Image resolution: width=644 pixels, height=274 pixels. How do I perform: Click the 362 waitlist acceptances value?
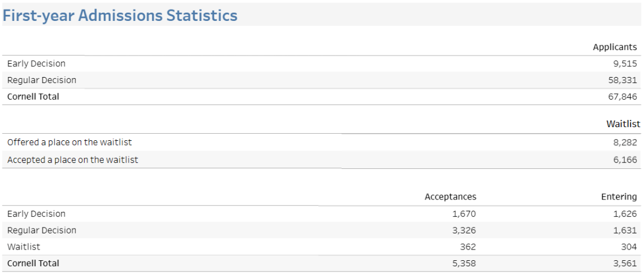(468, 247)
